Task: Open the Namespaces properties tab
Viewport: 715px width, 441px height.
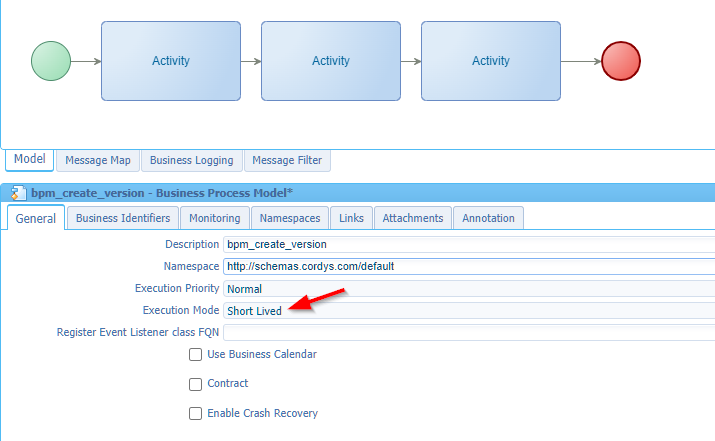Action: click(290, 218)
